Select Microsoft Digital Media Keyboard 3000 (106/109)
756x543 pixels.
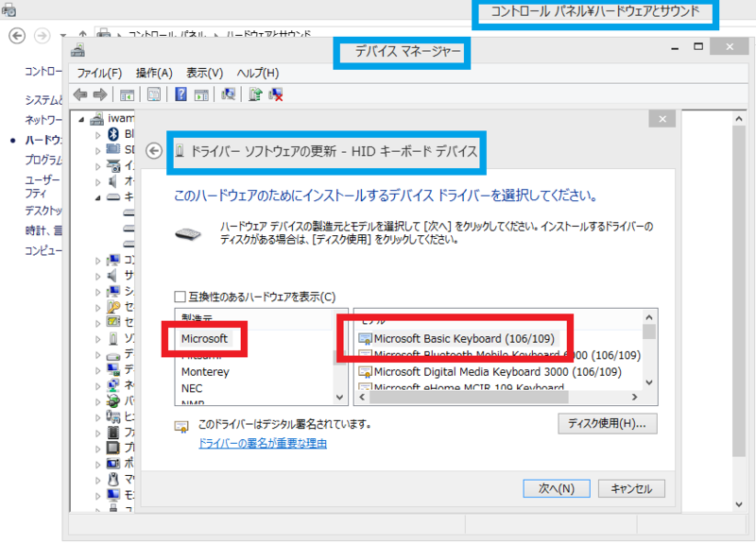[490, 371]
